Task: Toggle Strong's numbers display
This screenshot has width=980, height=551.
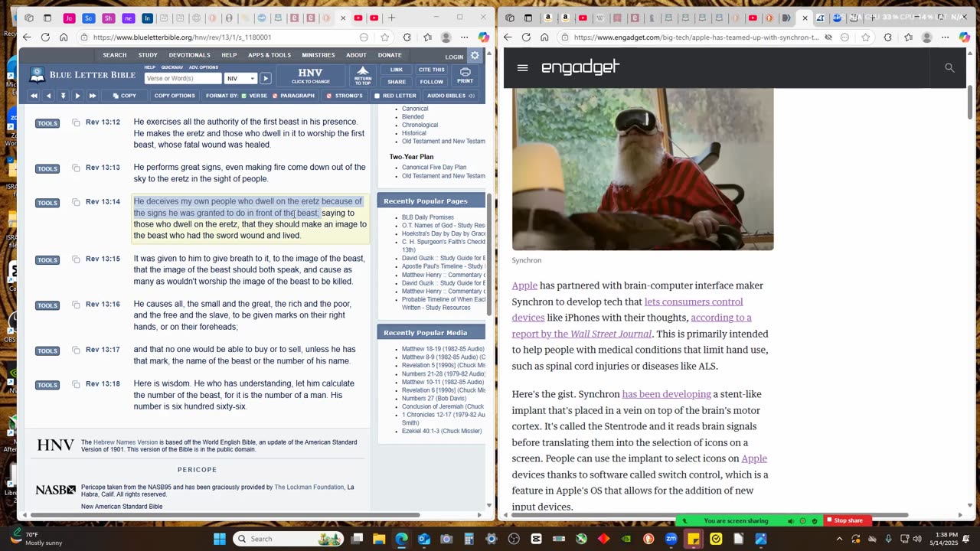Action: pos(345,96)
